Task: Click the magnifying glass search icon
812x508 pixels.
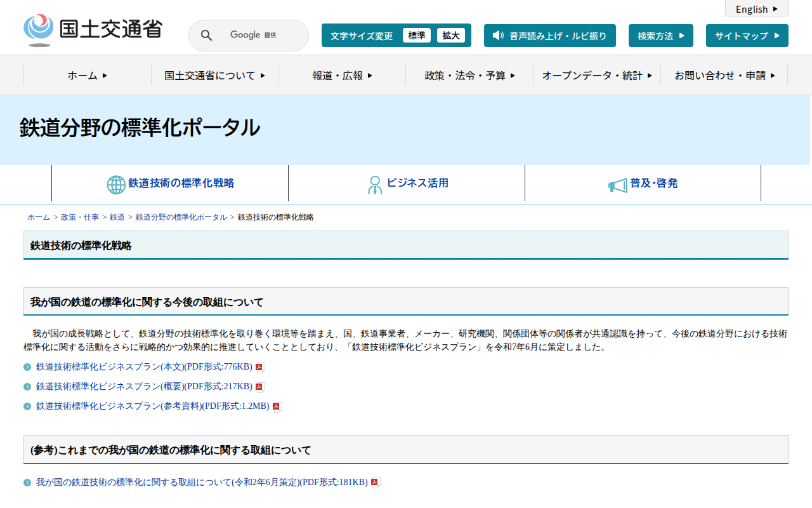Action: [206, 36]
